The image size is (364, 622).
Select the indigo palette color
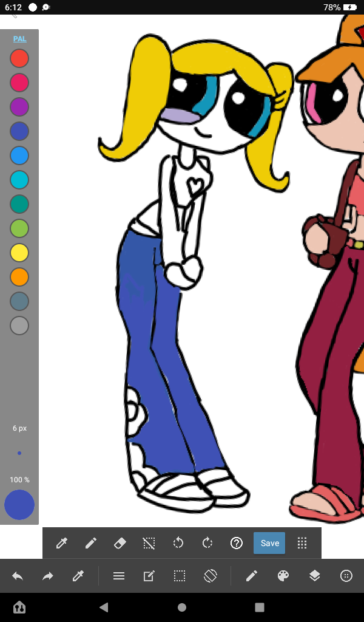coord(19,131)
